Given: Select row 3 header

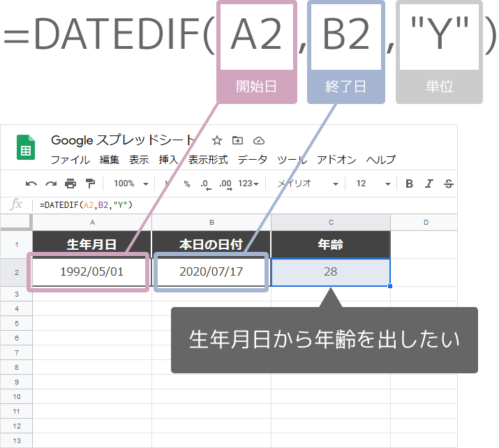Looking at the screenshot, I should pyautogui.click(x=16, y=294).
